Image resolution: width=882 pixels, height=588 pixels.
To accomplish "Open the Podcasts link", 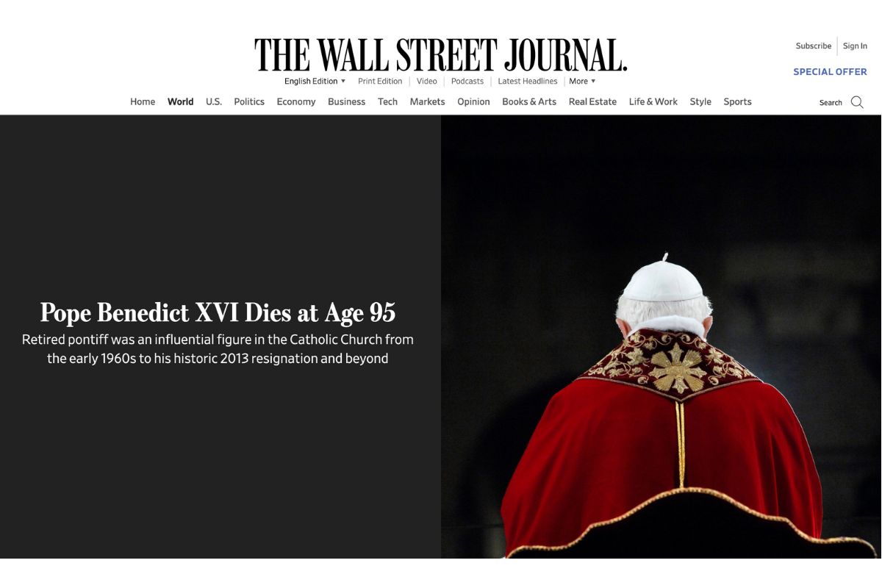I will (467, 81).
